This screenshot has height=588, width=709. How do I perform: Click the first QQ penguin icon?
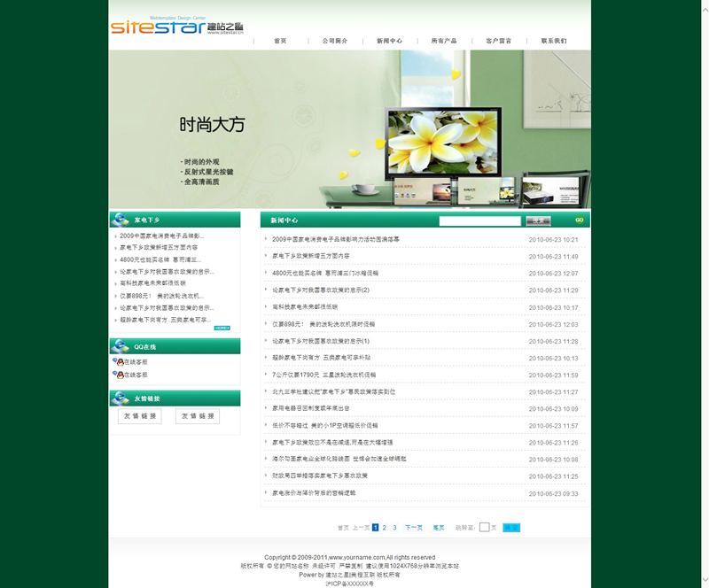[x=119, y=361]
